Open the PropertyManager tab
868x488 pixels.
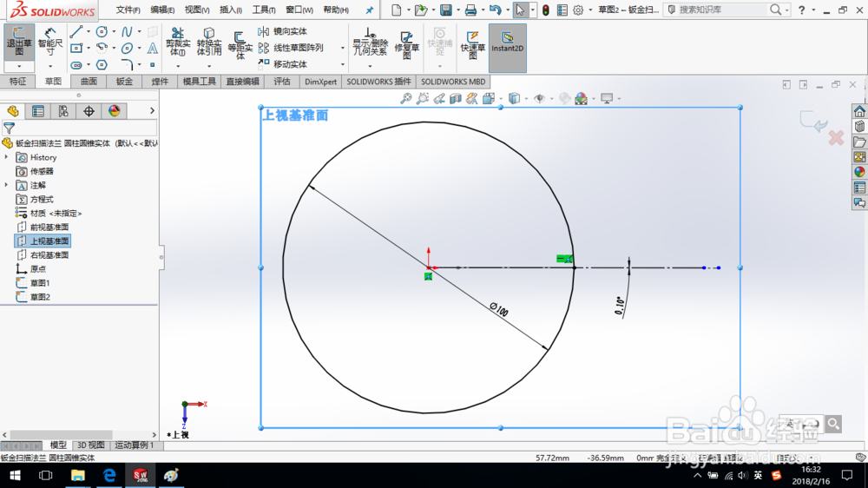(x=38, y=111)
